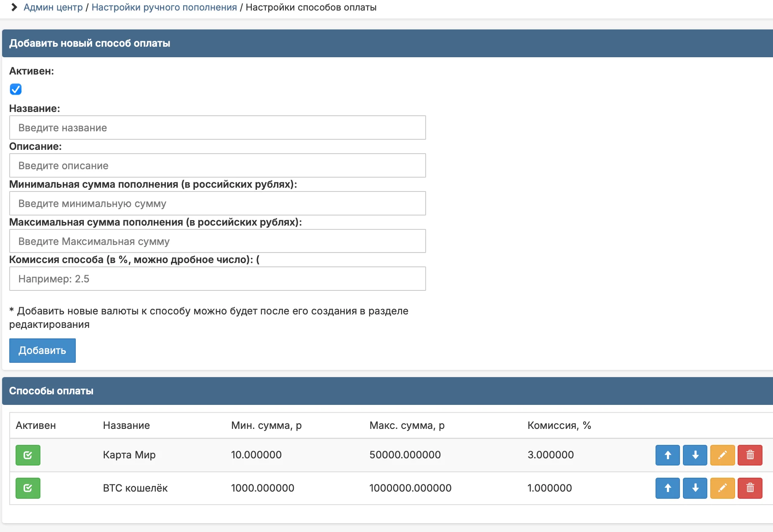
Task: Expand the breadcrumb chevron arrow
Action: click(14, 7)
